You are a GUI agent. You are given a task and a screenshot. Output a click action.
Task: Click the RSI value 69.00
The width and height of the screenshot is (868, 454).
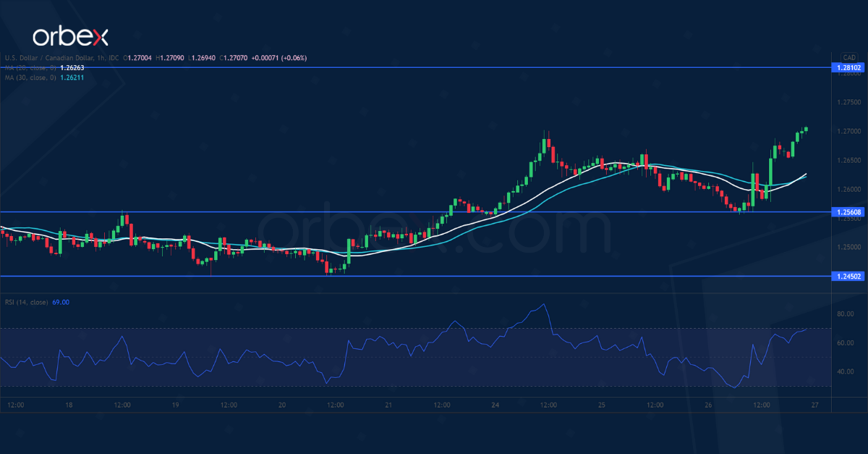tap(60, 302)
